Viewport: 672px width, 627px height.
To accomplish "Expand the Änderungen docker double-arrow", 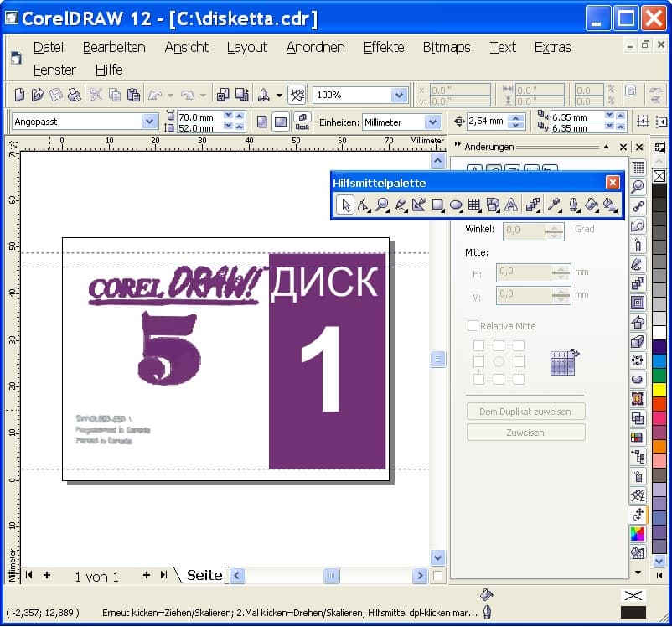I will click(457, 145).
